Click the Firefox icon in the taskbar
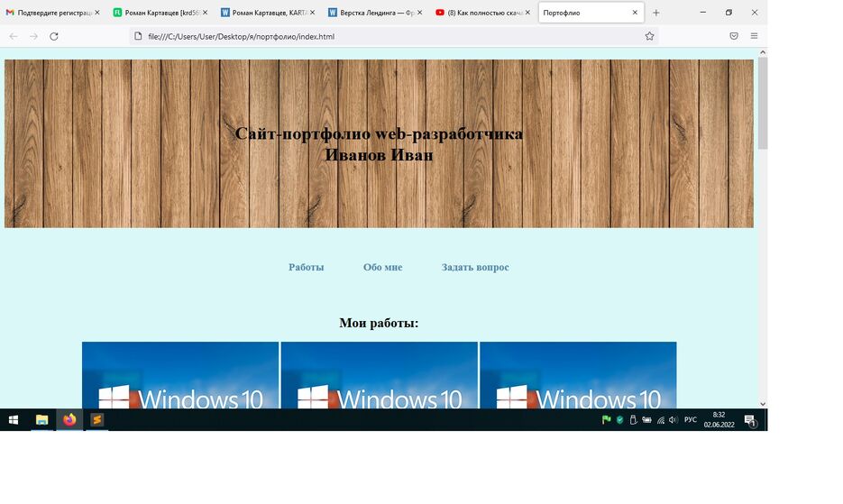 click(x=69, y=419)
